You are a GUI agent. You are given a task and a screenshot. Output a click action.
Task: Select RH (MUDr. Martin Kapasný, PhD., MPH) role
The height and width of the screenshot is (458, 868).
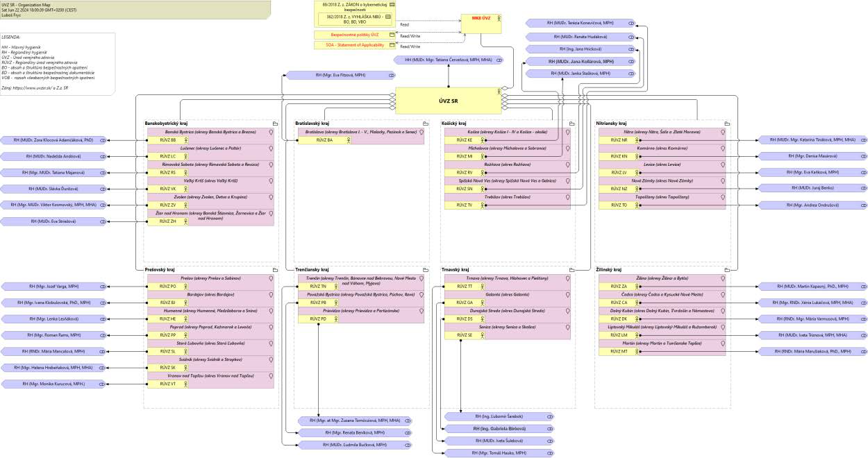(x=812, y=286)
